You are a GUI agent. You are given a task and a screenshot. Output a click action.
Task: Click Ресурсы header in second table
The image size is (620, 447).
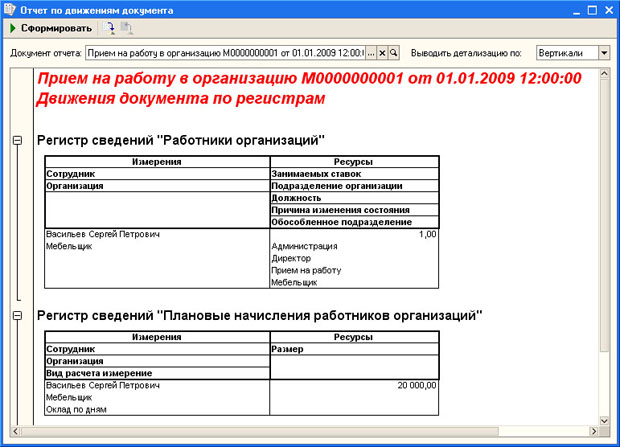coord(354,337)
